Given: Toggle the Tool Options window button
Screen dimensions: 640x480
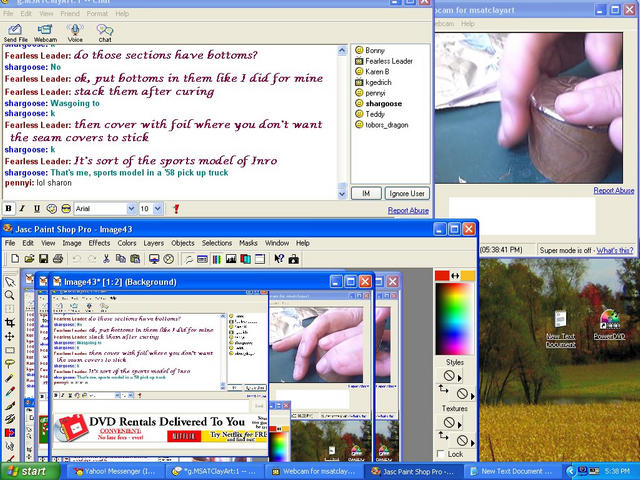Looking at the screenshot, I should point(260,259).
